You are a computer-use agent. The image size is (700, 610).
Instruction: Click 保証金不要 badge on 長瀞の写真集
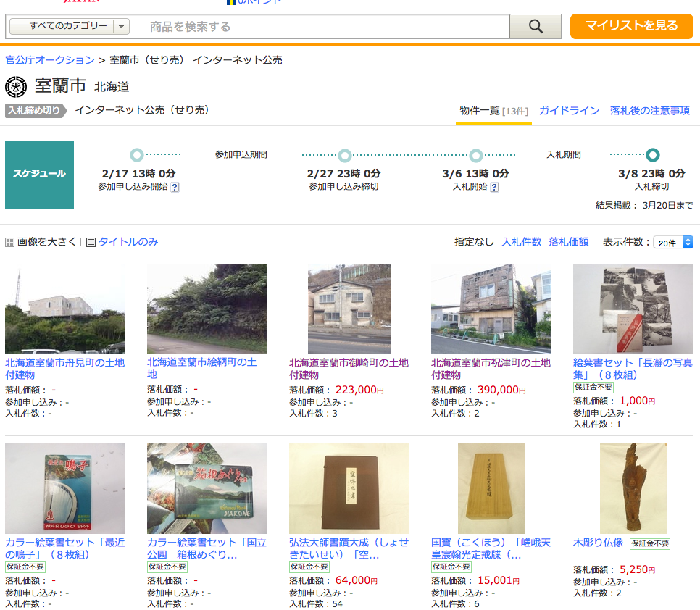pos(593,387)
